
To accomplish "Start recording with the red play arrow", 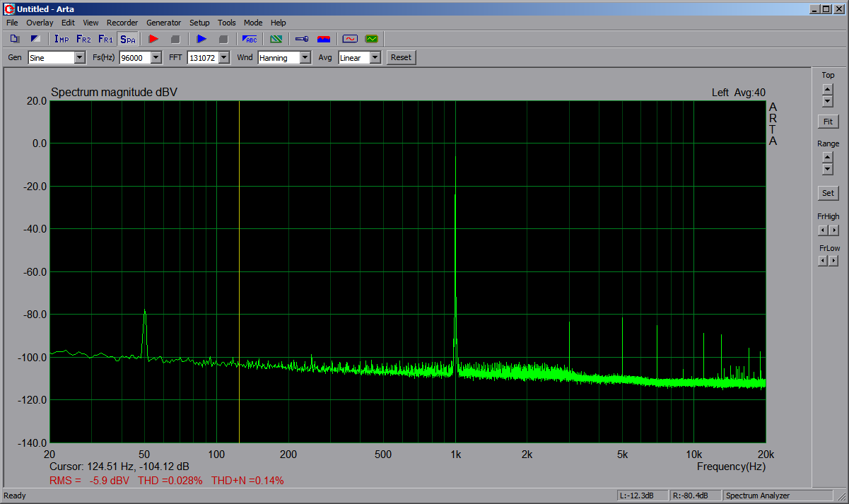I will point(153,39).
